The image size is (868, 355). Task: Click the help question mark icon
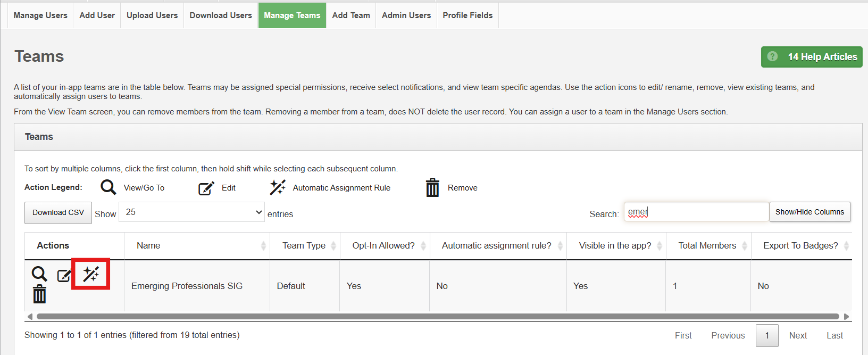(773, 56)
